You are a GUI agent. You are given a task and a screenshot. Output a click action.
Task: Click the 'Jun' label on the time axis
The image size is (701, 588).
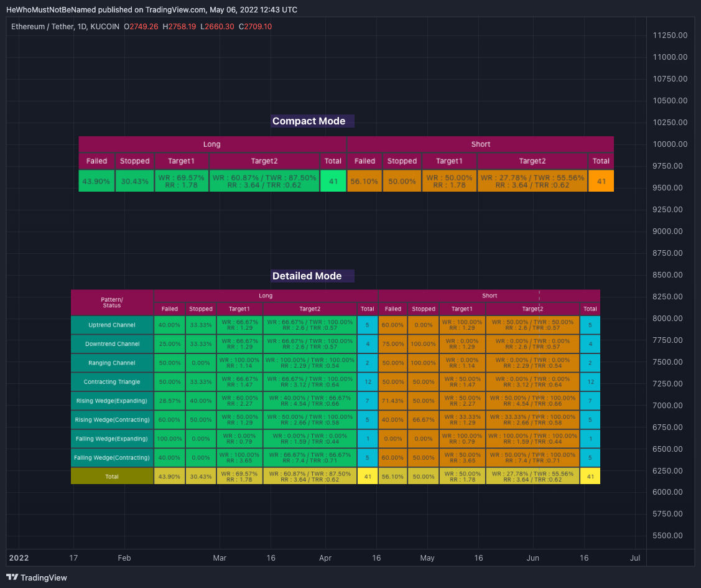point(532,558)
